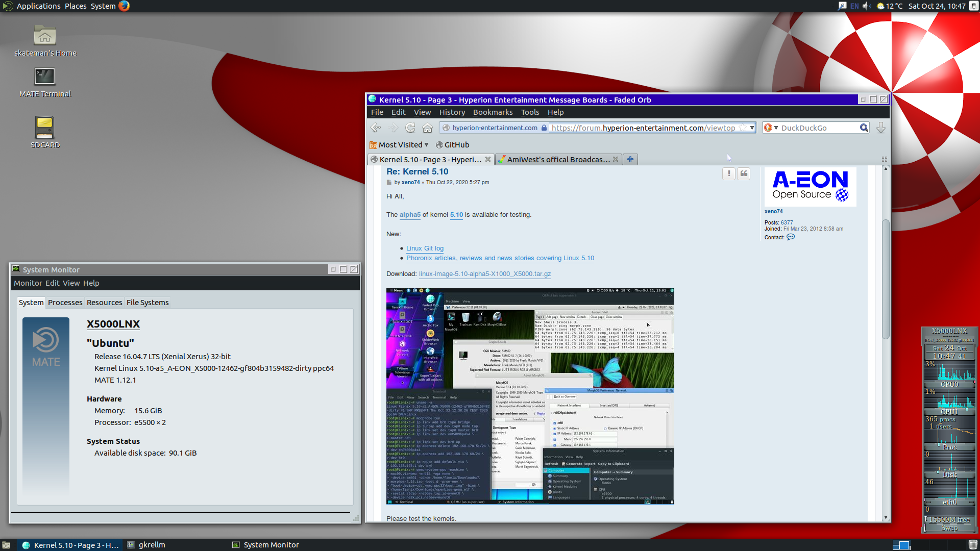The width and height of the screenshot is (980, 551).
Task: Close the Kernel 5.10 browser tab
Action: pyautogui.click(x=488, y=159)
